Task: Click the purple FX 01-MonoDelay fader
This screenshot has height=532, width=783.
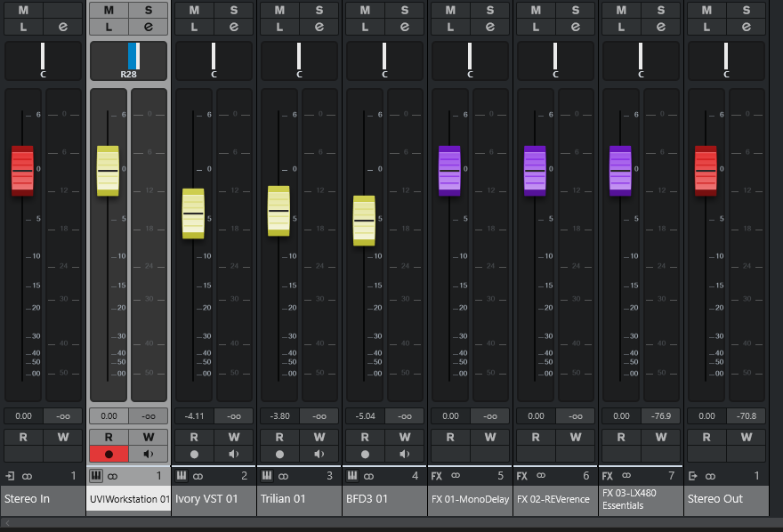Action: tap(449, 171)
